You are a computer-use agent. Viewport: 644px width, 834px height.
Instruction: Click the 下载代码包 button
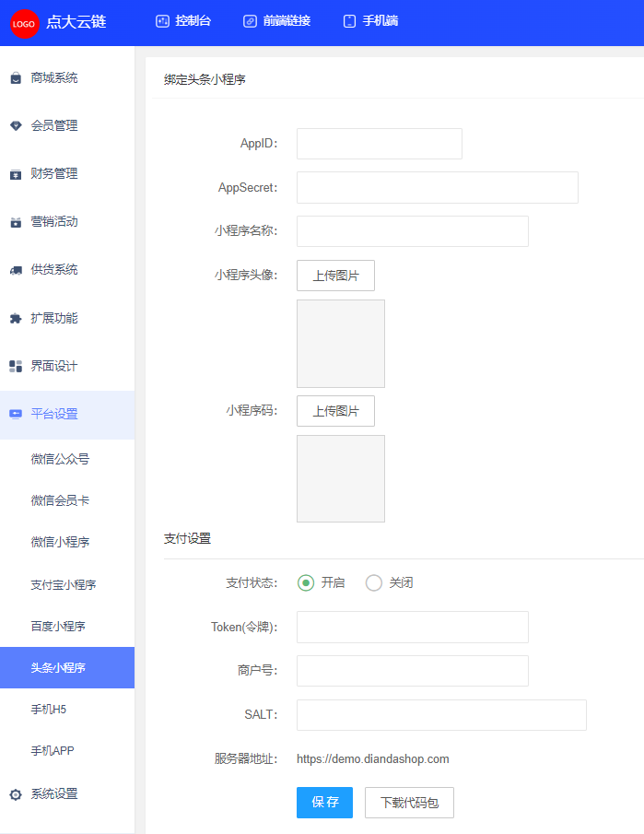409,802
